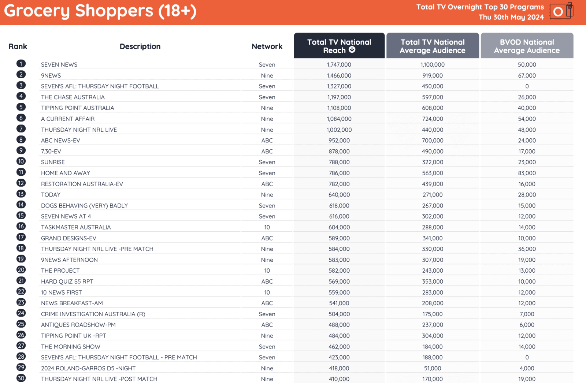Click rank 3 badge beside Thursday Night Football
586x392 pixels.
click(21, 85)
